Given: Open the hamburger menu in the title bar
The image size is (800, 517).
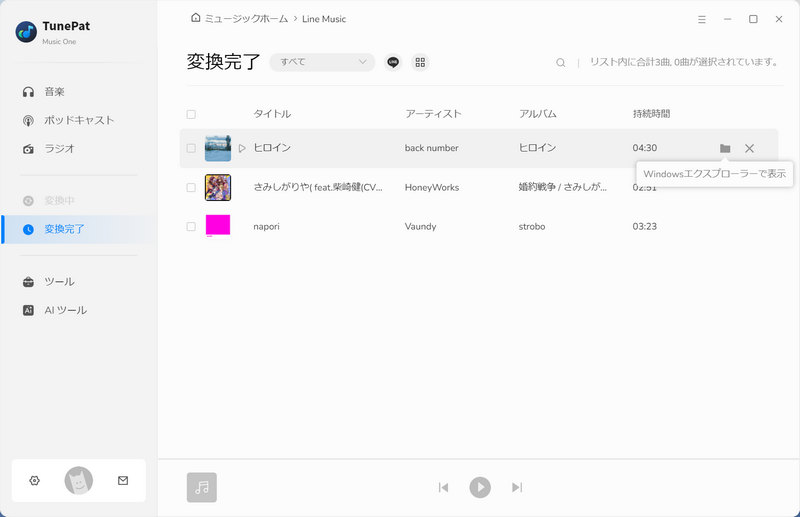Looking at the screenshot, I should coord(702,19).
